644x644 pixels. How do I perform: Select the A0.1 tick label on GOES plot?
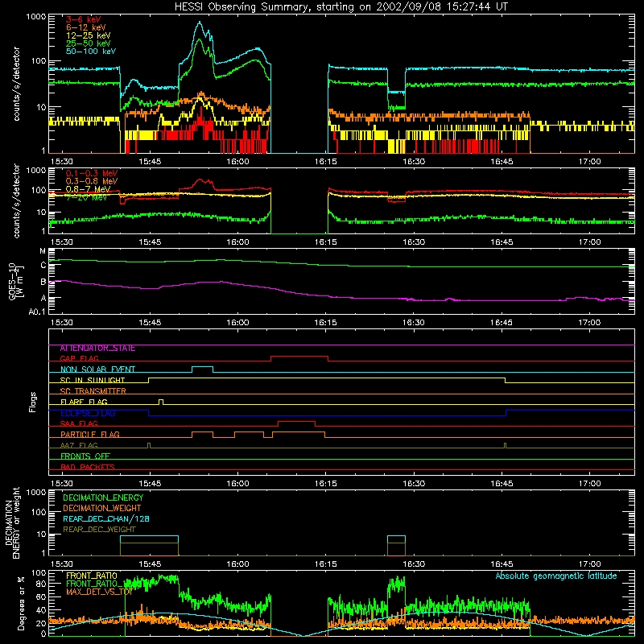pos(37,312)
